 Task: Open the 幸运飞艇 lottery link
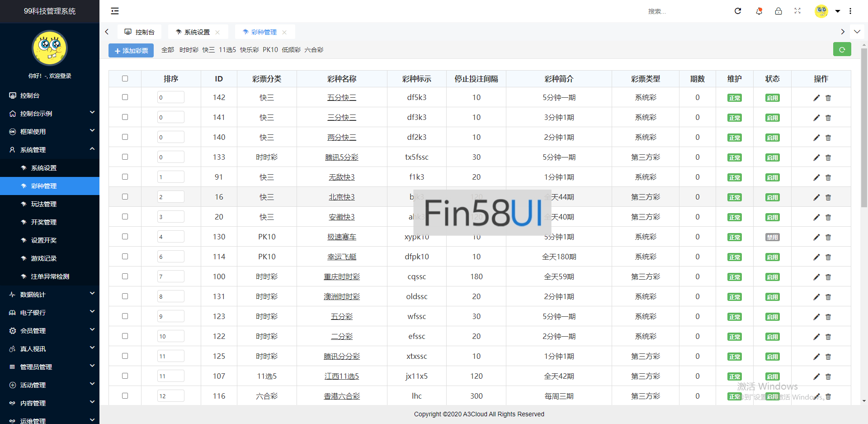342,256
